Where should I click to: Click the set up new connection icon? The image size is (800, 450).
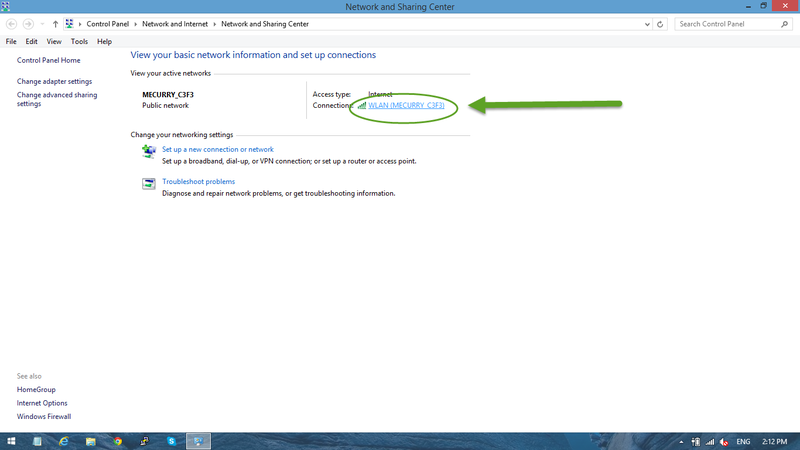149,152
